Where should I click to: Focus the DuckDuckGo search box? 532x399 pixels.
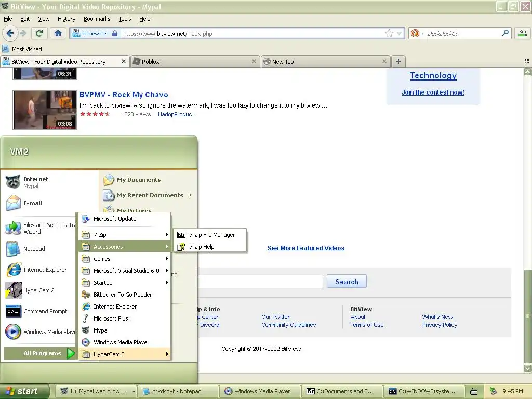[462, 33]
